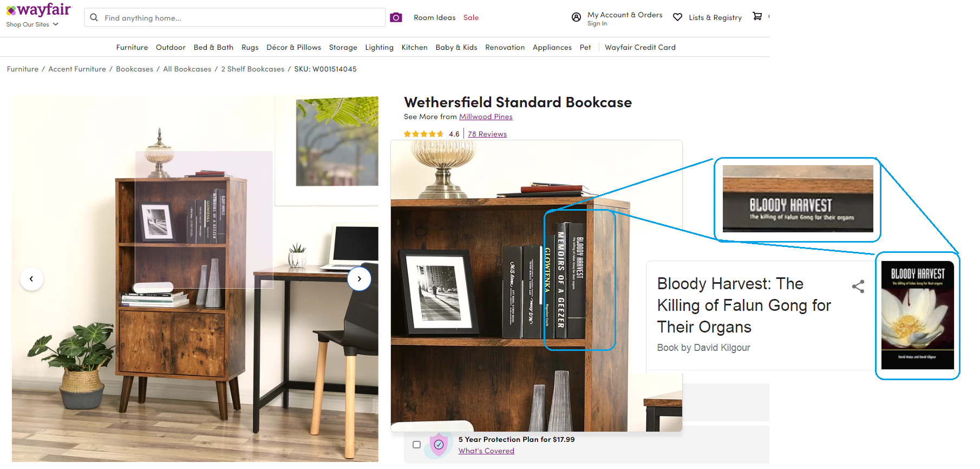Tick the 5 Year Protection Plan checkbox
This screenshot has height=469, width=980.
coord(416,445)
